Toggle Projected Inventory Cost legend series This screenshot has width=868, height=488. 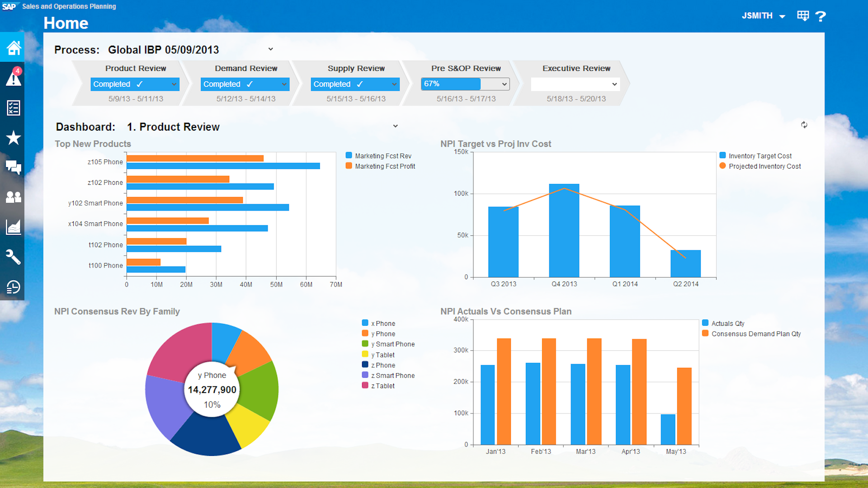click(760, 166)
